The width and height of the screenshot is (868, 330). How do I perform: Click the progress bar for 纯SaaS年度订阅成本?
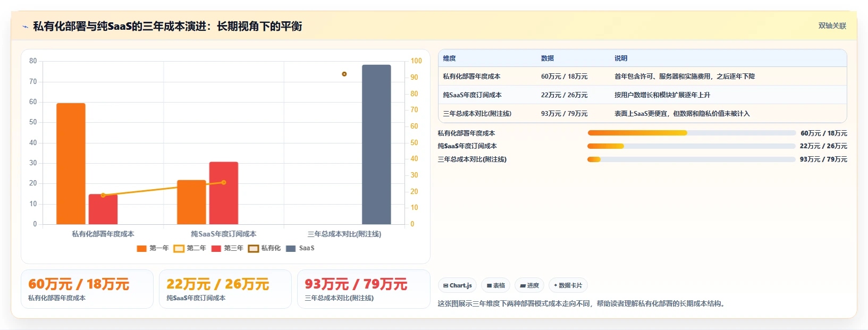tap(692, 146)
